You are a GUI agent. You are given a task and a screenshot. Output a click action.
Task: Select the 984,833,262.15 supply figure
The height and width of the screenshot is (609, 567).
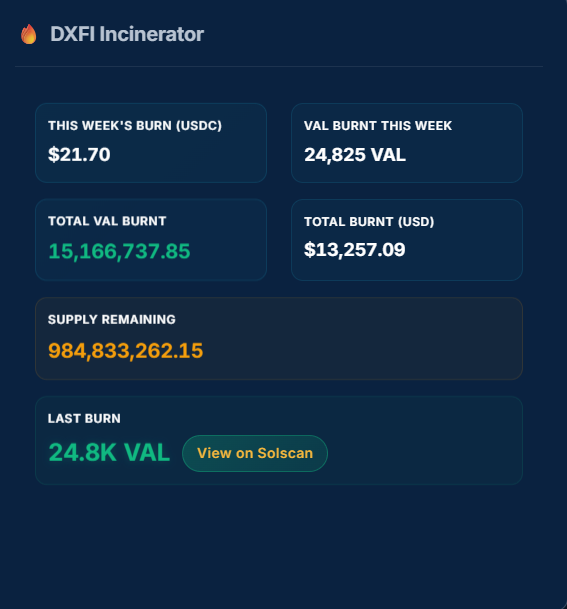pos(125,351)
